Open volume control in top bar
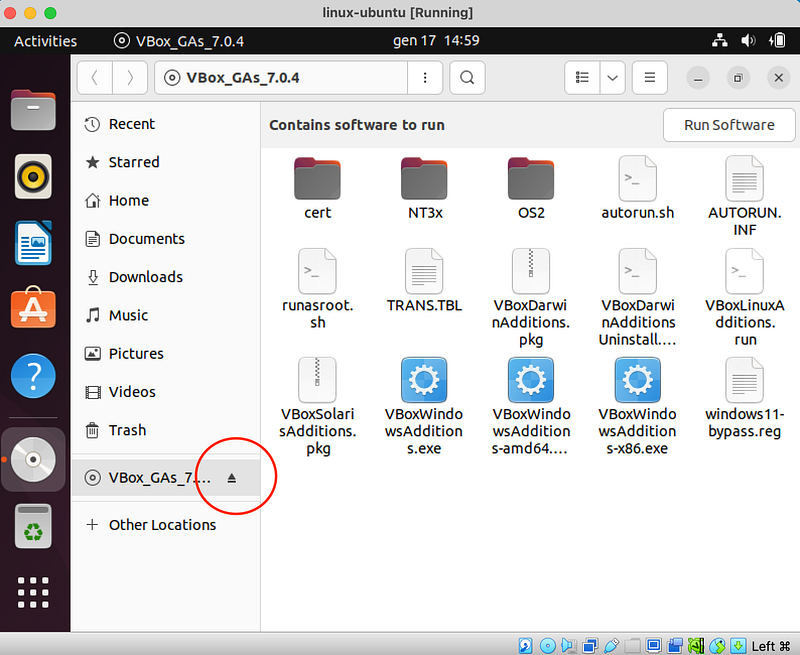Screen dimensions: 800x655 [x=748, y=40]
